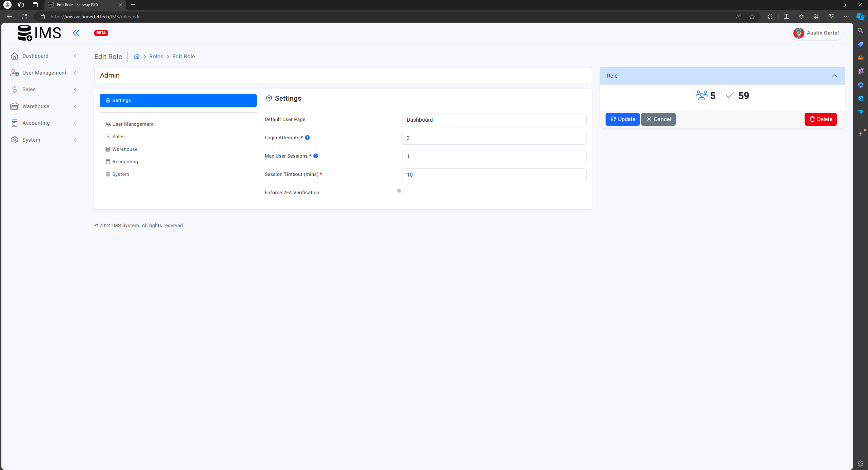This screenshot has height=470, width=868.
Task: Click the users count icon in Role panel
Action: point(701,96)
